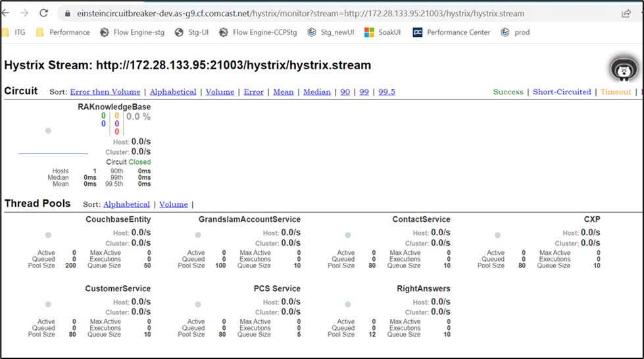Click the CouchbaseEntity thread pool title
The height and width of the screenshot is (359, 644).
coord(118,219)
